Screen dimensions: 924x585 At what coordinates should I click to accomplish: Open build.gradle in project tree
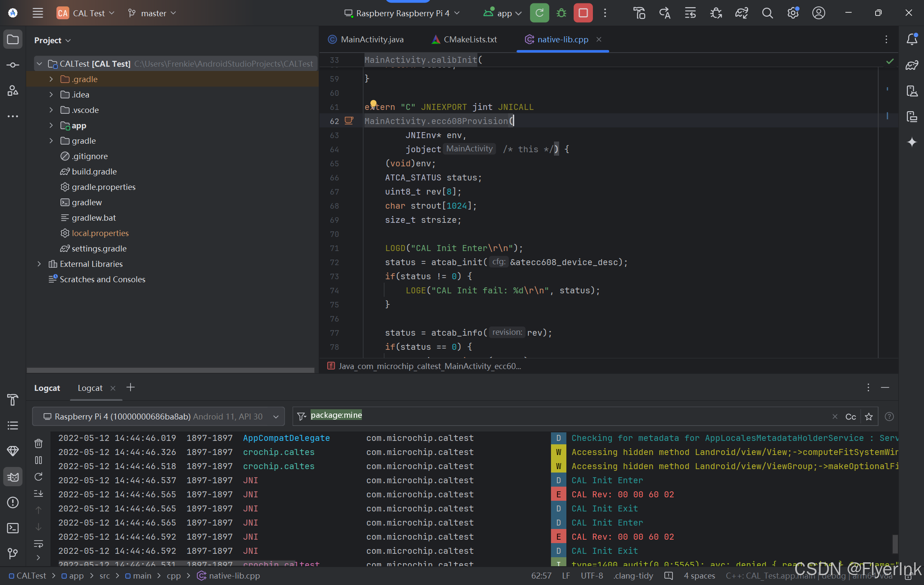(x=94, y=171)
